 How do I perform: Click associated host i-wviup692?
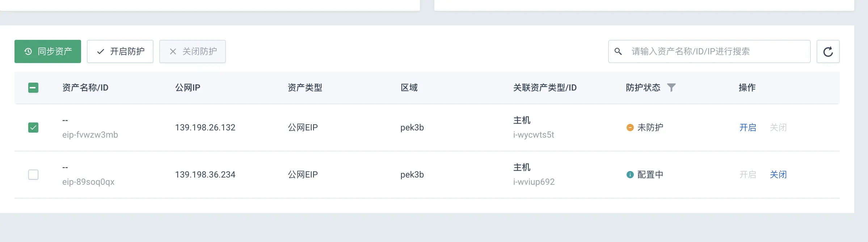tap(534, 182)
